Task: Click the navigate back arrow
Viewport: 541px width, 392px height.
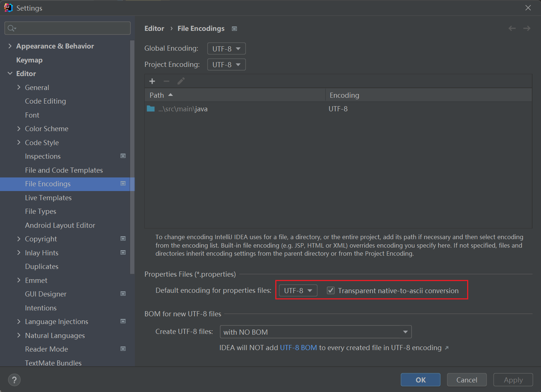Action: click(512, 28)
